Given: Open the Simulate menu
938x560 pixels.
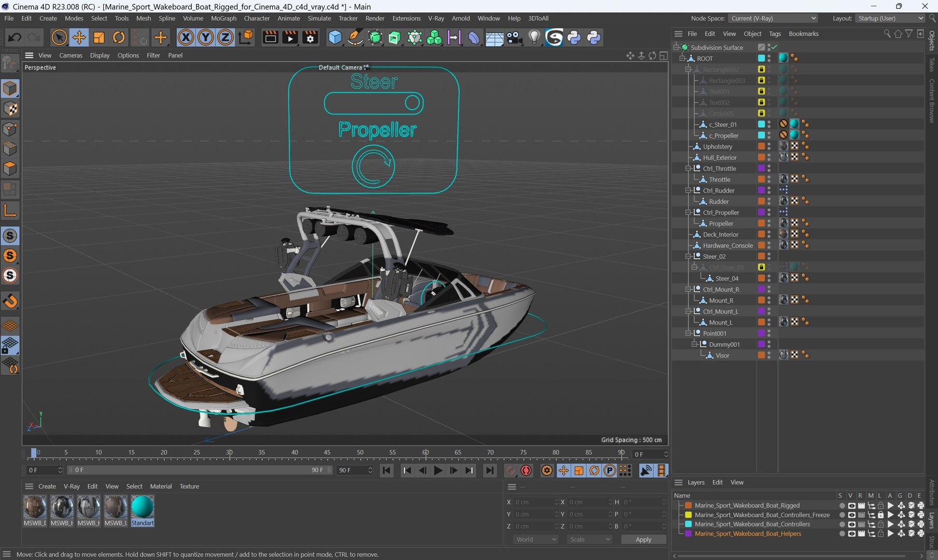Looking at the screenshot, I should tap(319, 18).
